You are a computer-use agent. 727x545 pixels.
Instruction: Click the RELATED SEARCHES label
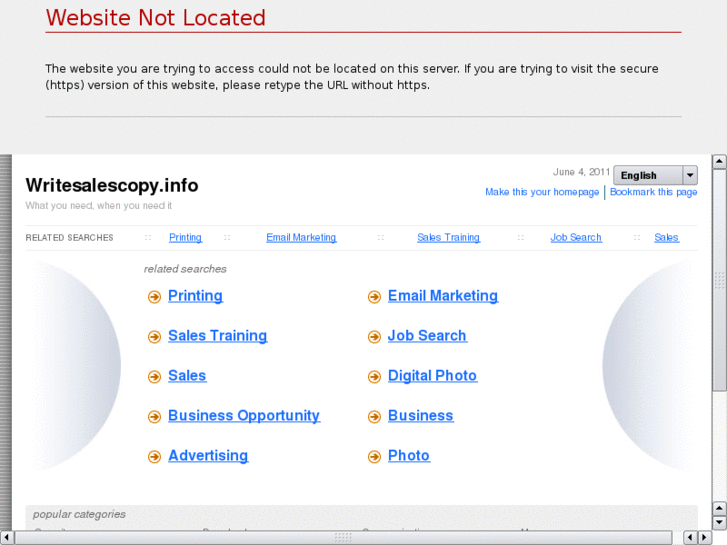coord(70,237)
